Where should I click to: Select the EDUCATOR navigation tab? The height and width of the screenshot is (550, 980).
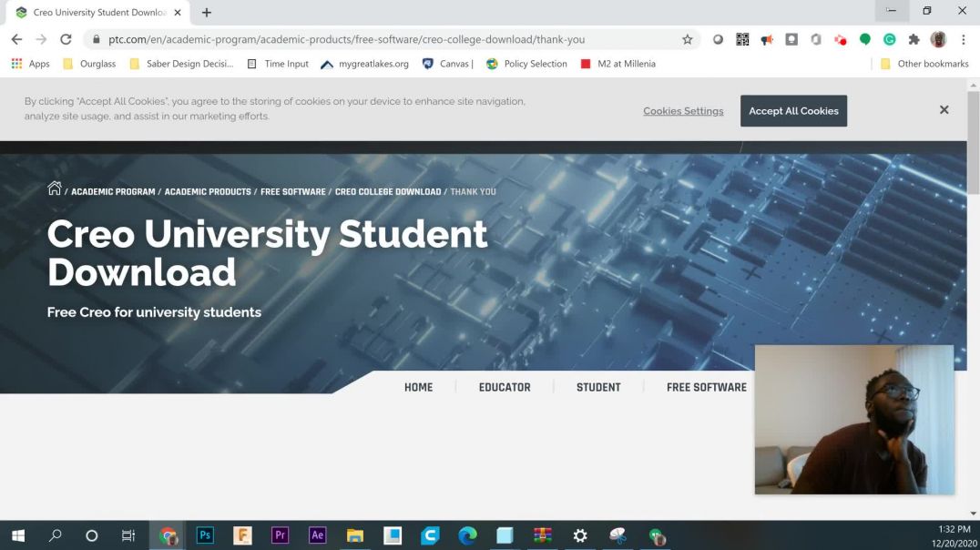pos(505,388)
